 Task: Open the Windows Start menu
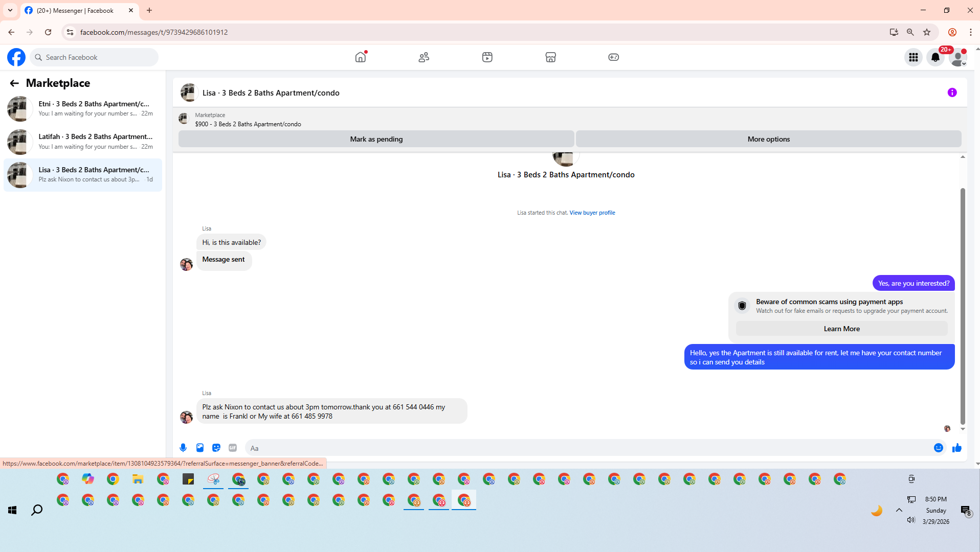point(12,510)
